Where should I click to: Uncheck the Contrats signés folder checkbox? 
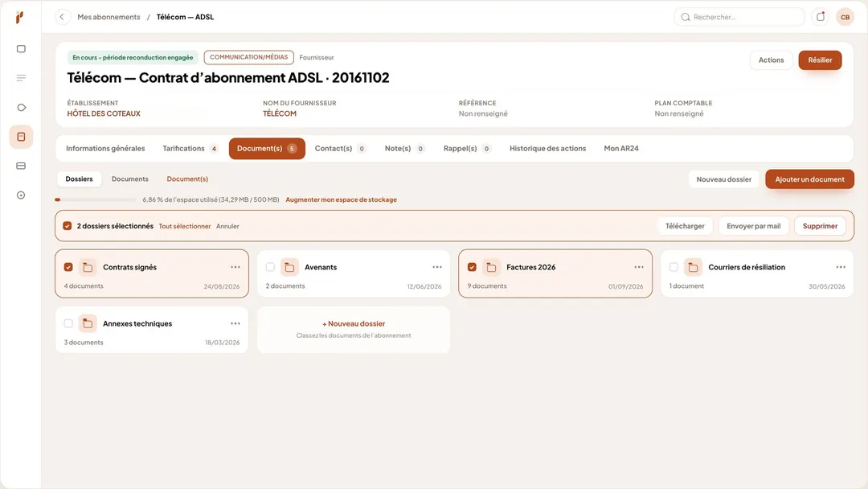[x=68, y=267]
